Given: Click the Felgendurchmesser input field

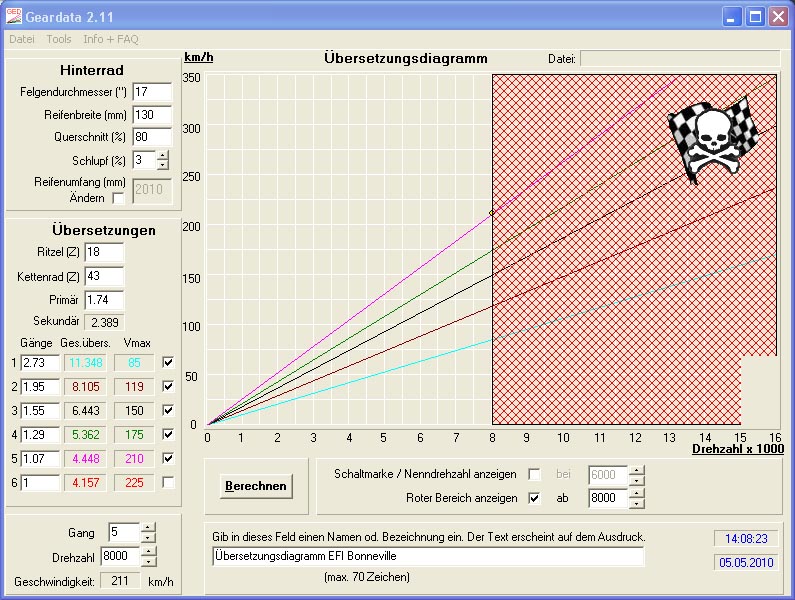Looking at the screenshot, I should [152, 92].
